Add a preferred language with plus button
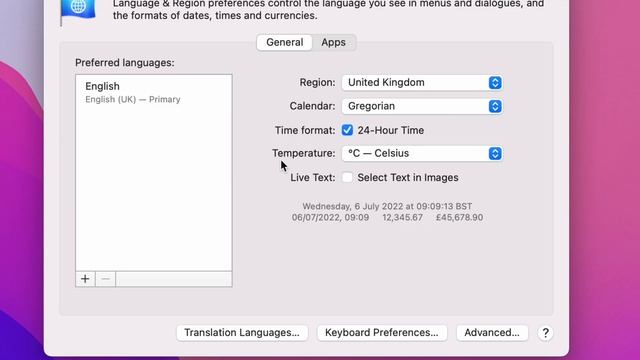 [x=85, y=279]
